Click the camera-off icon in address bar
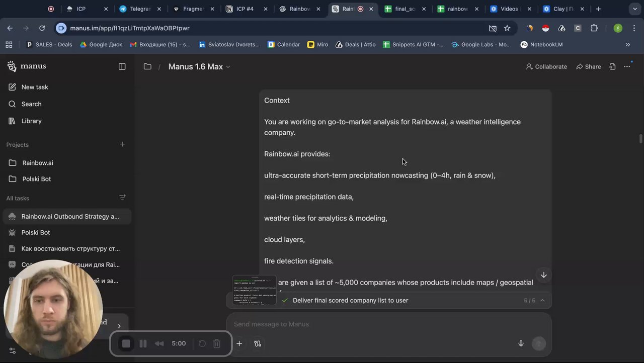Viewport: 644px width, 363px height. point(493,28)
